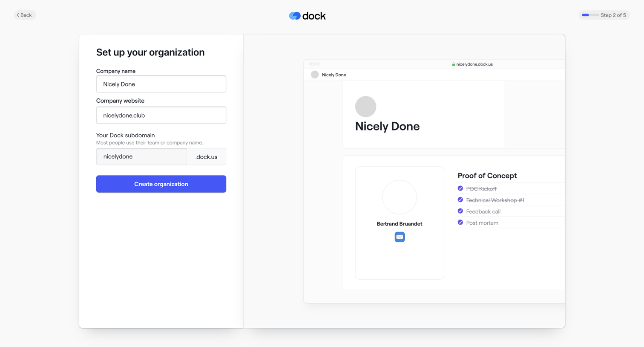Viewport: 644px width, 347px height.
Task: Click the nicelydone.dock.us preview URL
Action: (474, 64)
